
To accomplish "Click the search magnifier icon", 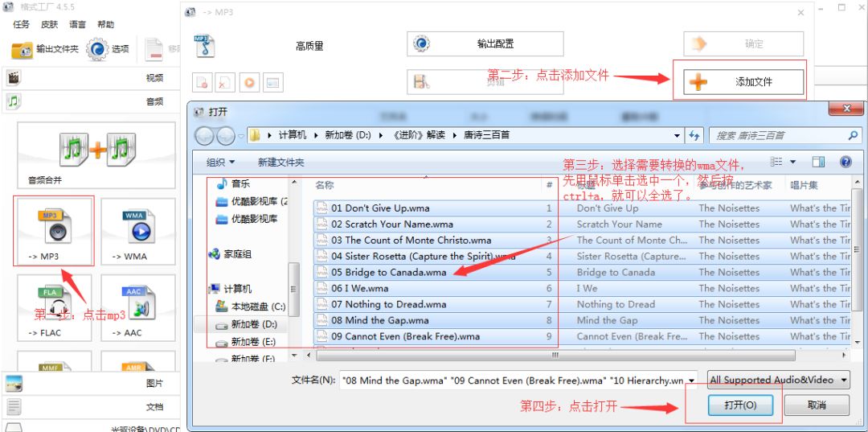I will coord(853,135).
